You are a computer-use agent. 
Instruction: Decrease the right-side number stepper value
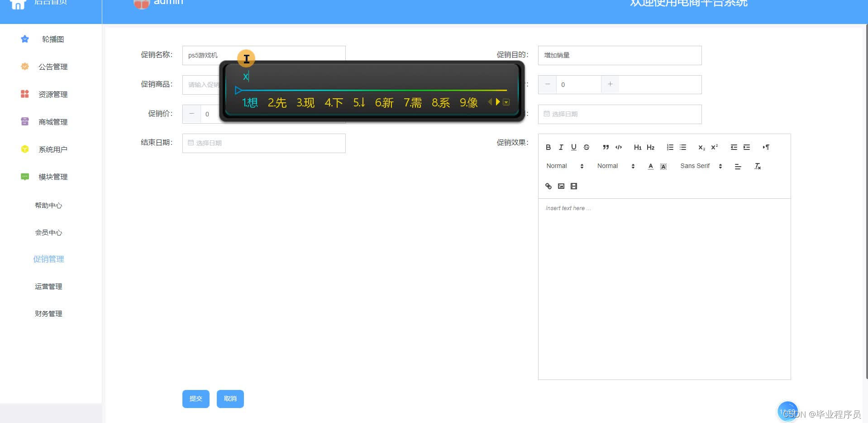click(548, 84)
